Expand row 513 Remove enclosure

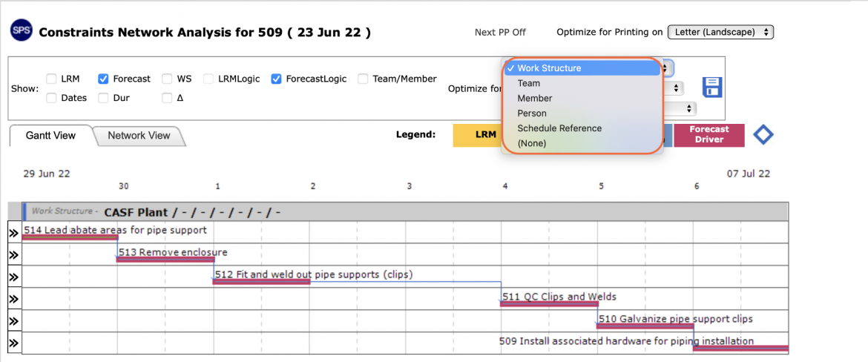pos(14,255)
